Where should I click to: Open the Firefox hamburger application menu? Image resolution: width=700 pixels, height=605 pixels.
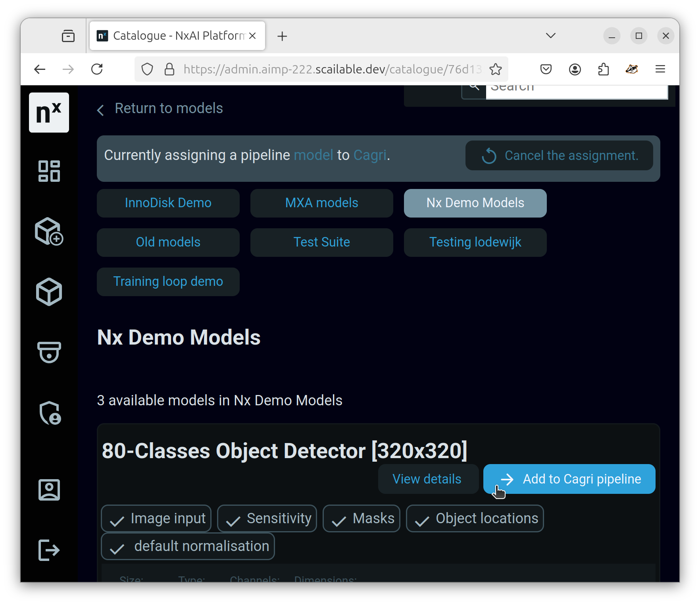coord(660,69)
